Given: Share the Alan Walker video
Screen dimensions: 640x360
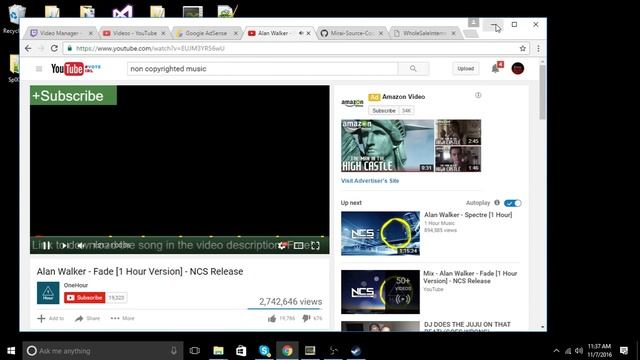Looking at the screenshot, I should pos(87,318).
